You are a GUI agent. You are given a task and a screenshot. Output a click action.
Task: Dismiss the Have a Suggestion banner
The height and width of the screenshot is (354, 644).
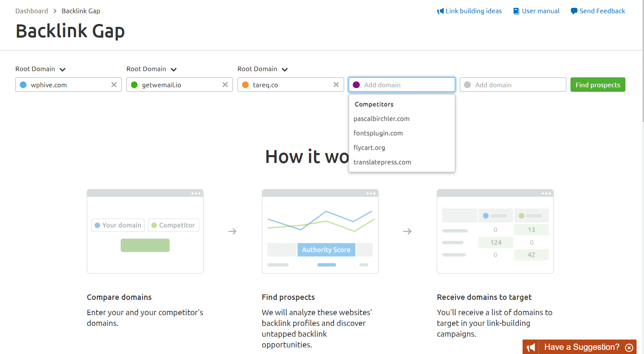coord(630,347)
